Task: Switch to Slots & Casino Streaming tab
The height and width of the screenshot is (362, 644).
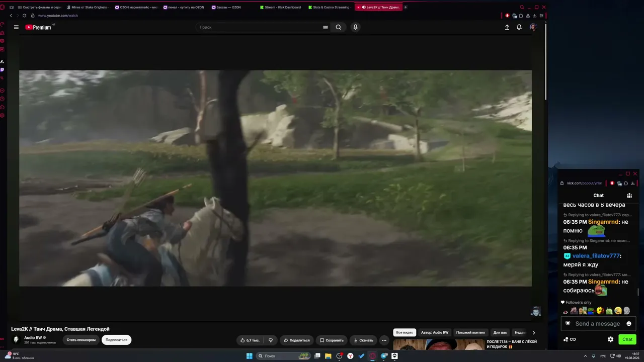Action: (330, 7)
